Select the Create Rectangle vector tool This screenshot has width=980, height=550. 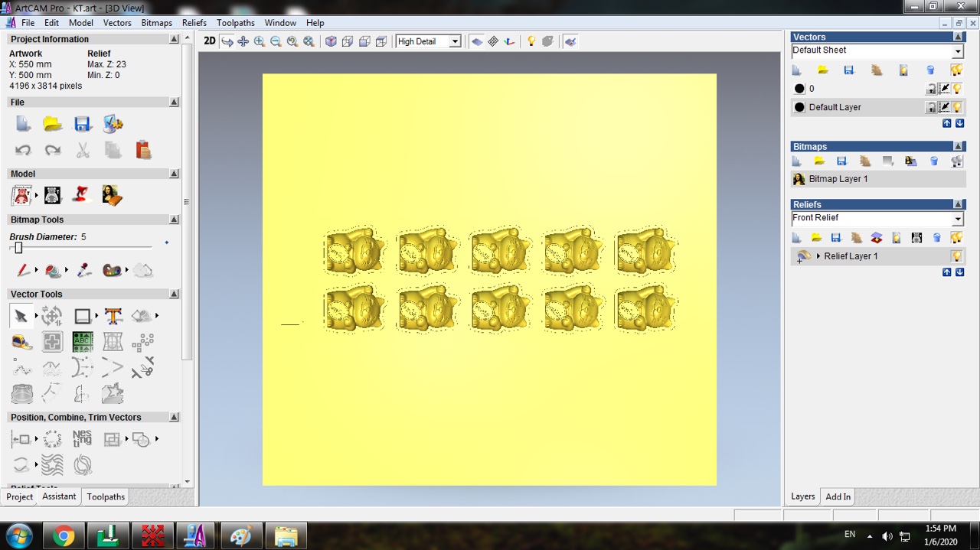[x=83, y=315]
